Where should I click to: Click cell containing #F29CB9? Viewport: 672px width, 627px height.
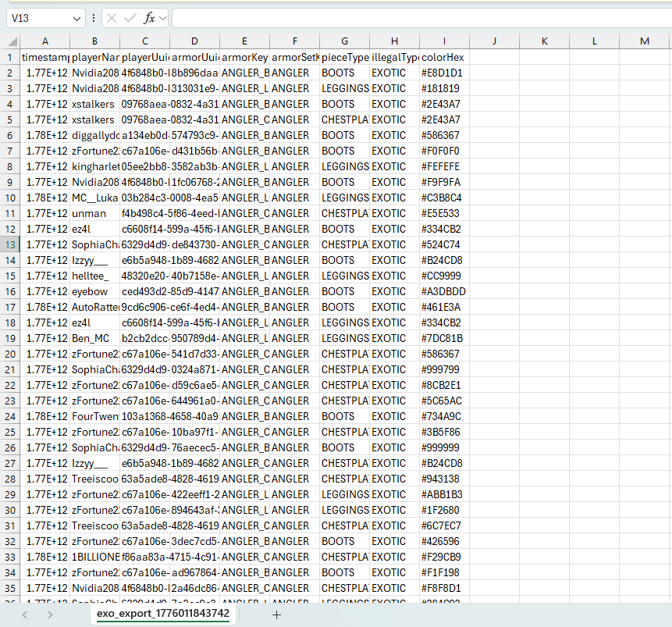coord(444,557)
